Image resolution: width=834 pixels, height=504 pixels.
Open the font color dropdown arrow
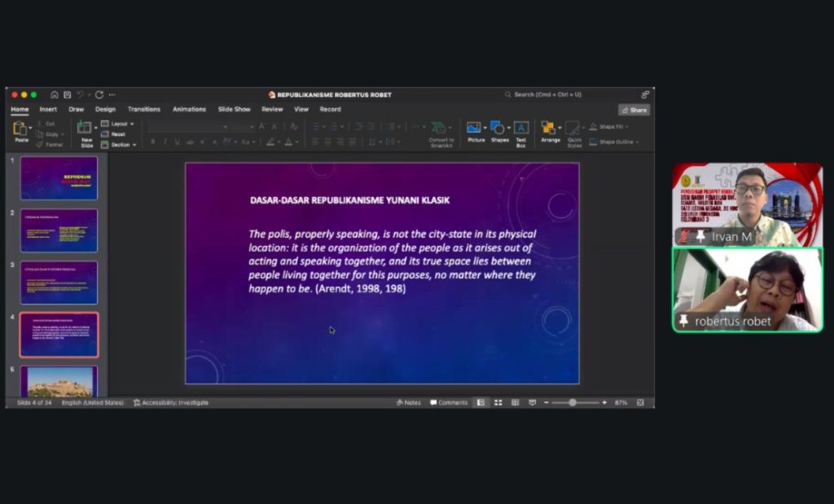click(x=296, y=142)
